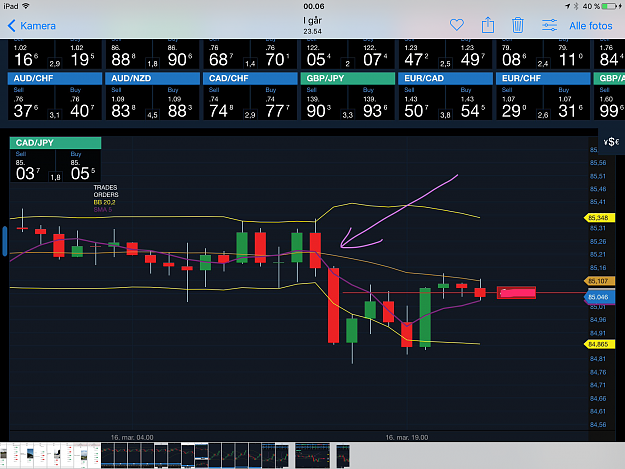625x469 pixels.
Task: Open the first thumbnail in the photo strip
Action: tap(3, 455)
